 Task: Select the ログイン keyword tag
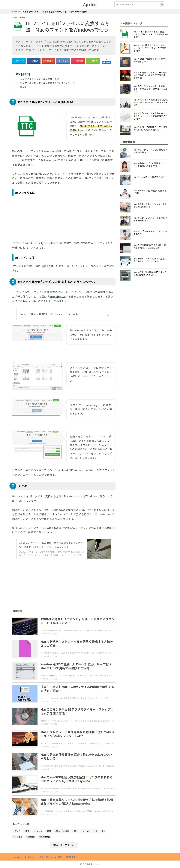[37, 831]
